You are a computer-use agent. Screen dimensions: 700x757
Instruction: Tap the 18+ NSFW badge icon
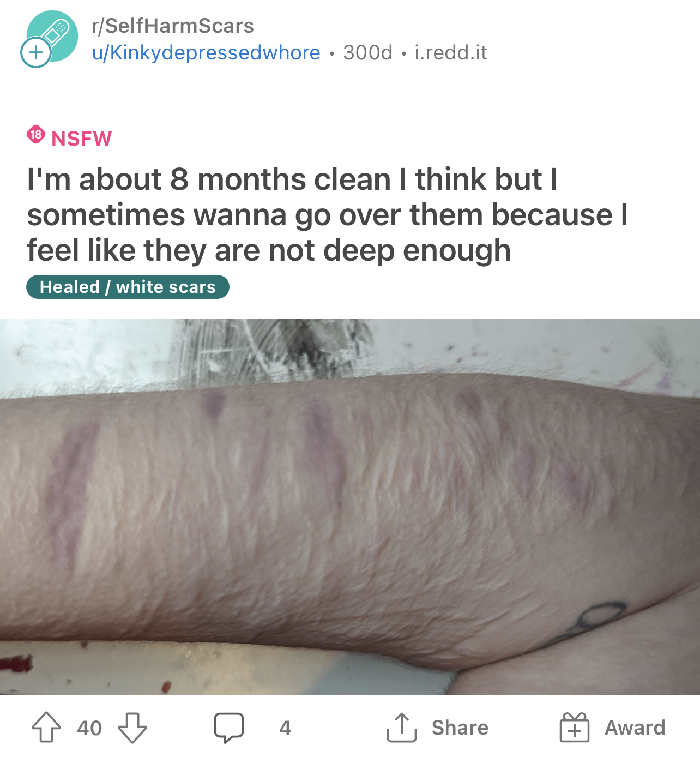coord(36,135)
